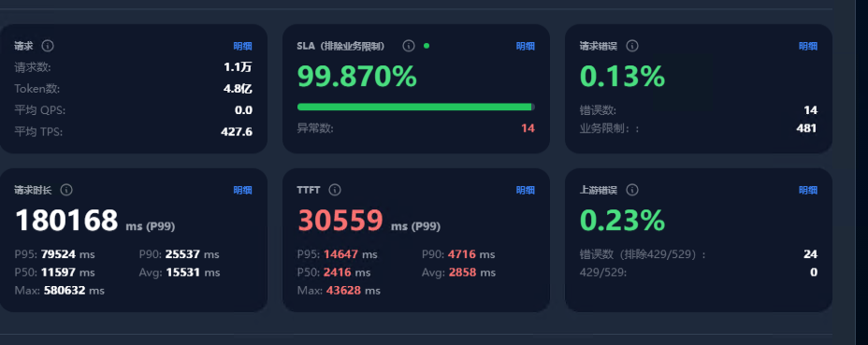Click TTFT P90 value 4716
The height and width of the screenshot is (345, 868).
tap(462, 254)
